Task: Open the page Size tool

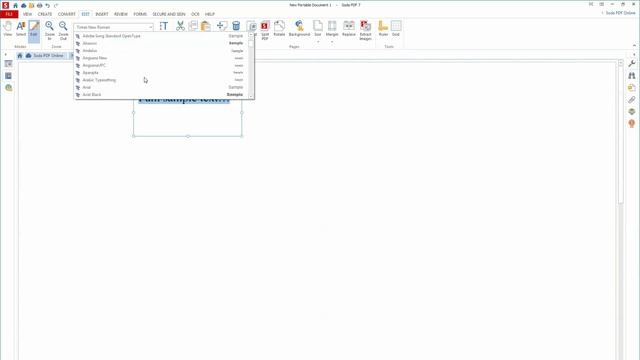Action: pyautogui.click(x=318, y=31)
